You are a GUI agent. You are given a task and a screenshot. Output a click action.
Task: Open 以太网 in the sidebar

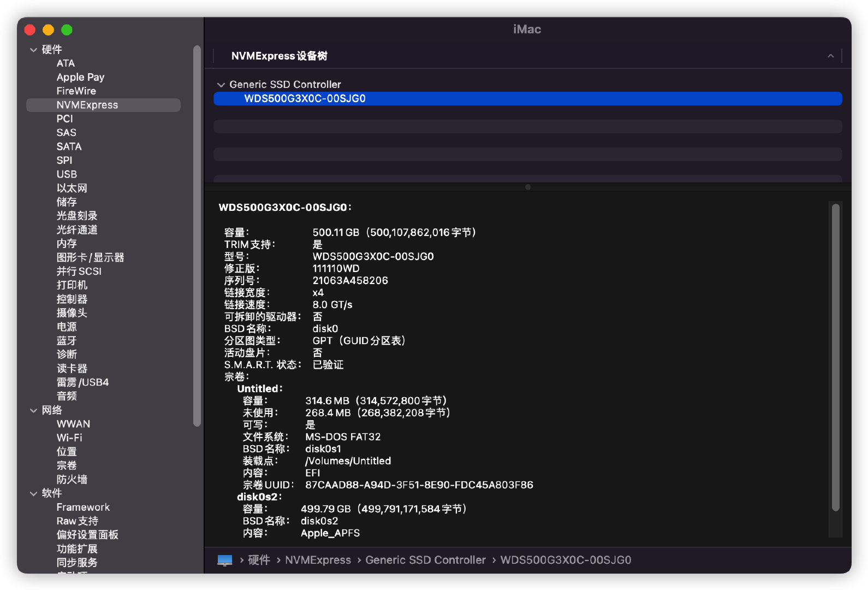point(72,188)
